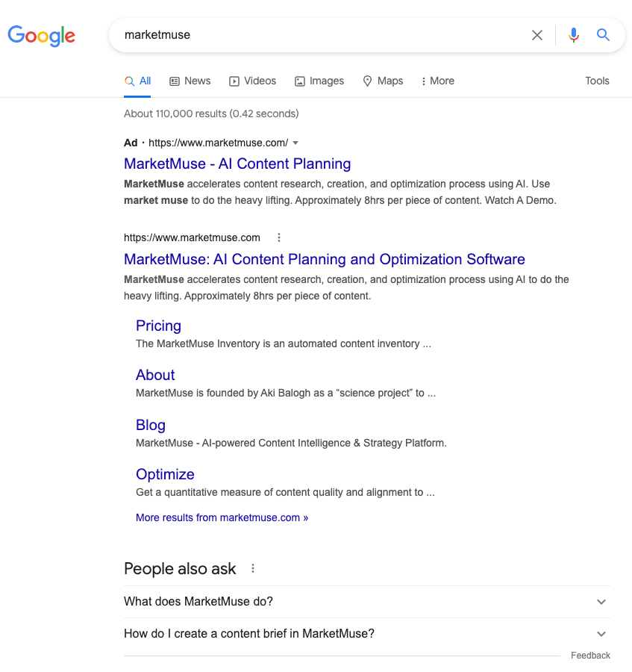Visit the MarketMuse Pricing sitelink

[x=158, y=326]
